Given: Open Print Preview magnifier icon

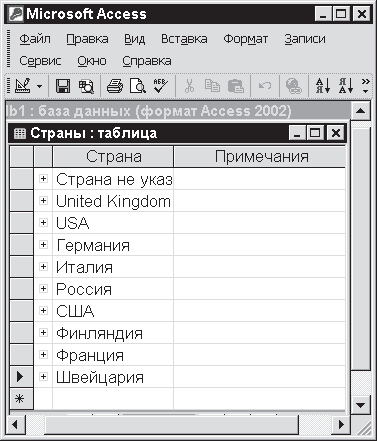Looking at the screenshot, I should click(138, 86).
